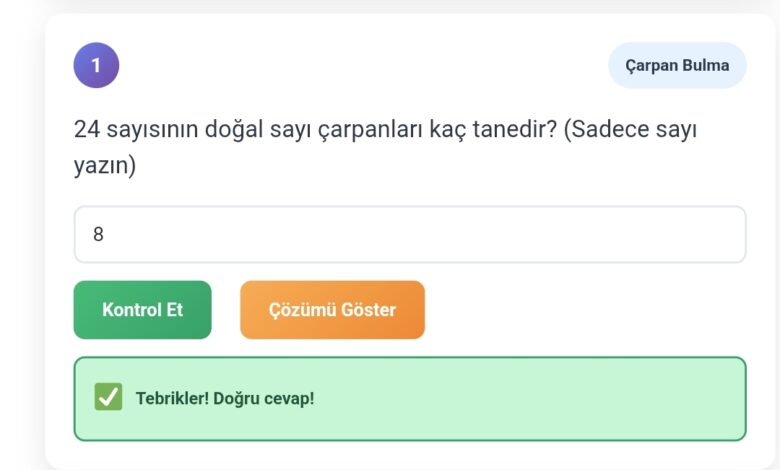Click the light blue Çarpan Bulma pill label
Image resolution: width=780 pixels, height=470 pixels.
click(677, 65)
